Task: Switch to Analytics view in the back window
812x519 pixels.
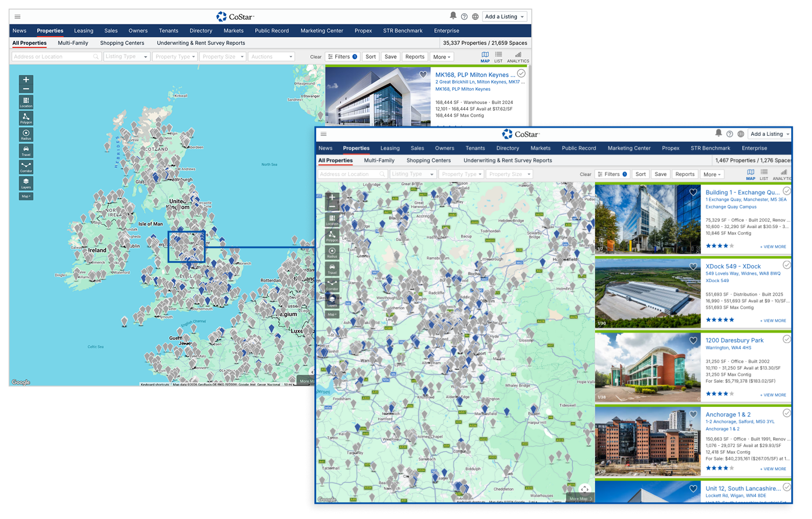Action: click(517, 57)
